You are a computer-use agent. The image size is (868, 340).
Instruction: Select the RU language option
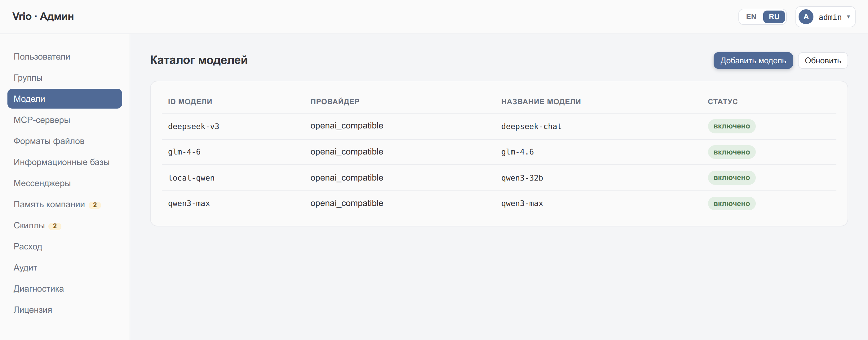774,17
